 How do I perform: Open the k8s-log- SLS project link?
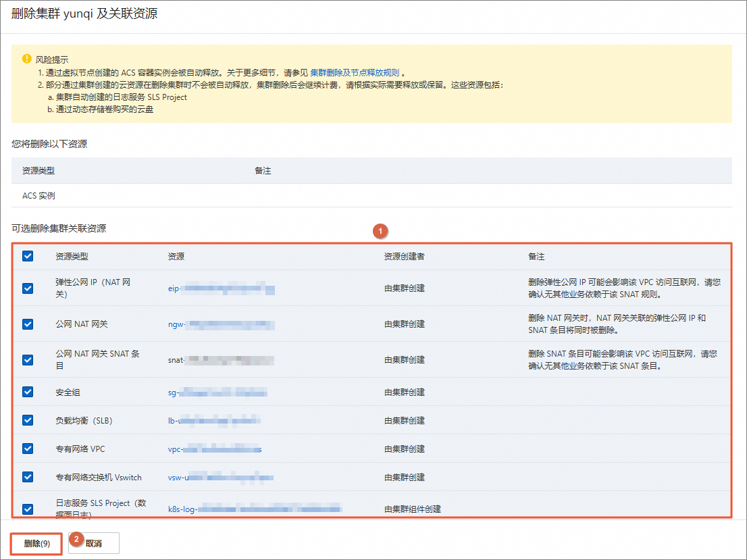click(x=255, y=509)
